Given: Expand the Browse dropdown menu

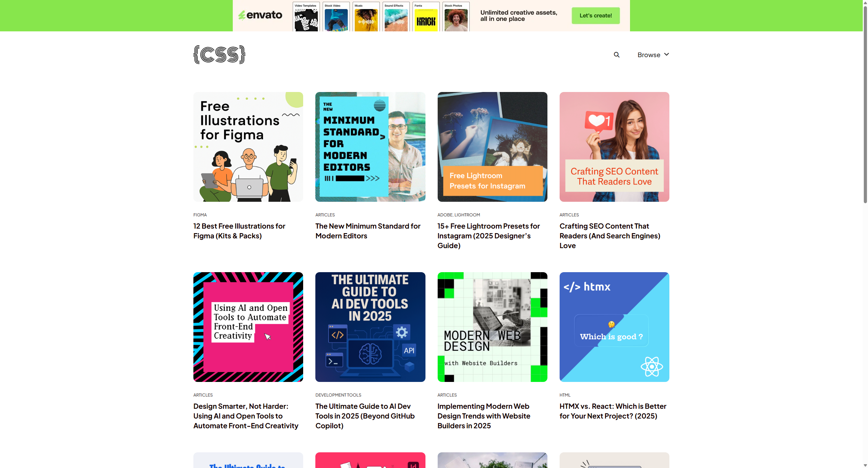Looking at the screenshot, I should (x=653, y=55).
